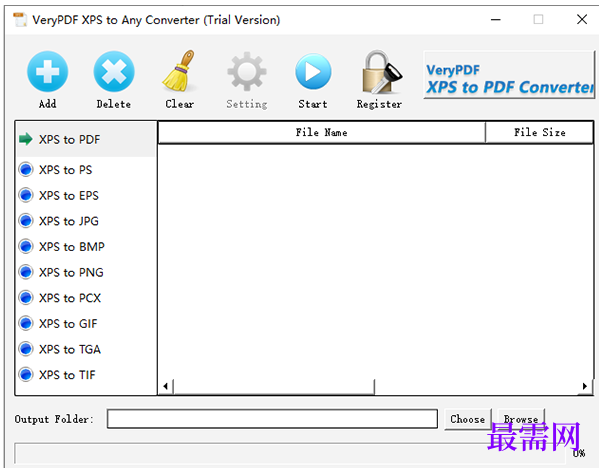Click the Output Folder text field
The image size is (599, 468).
[272, 419]
